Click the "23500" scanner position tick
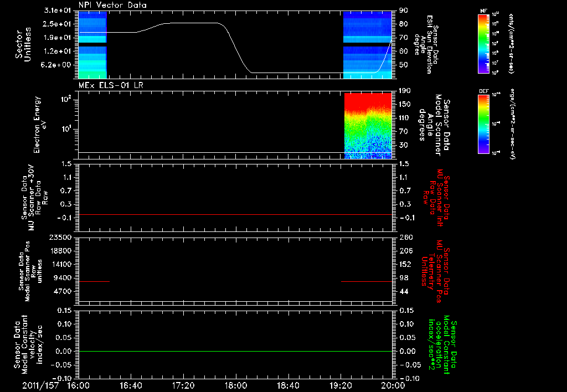The width and height of the screenshot is (567, 392). tap(60, 237)
